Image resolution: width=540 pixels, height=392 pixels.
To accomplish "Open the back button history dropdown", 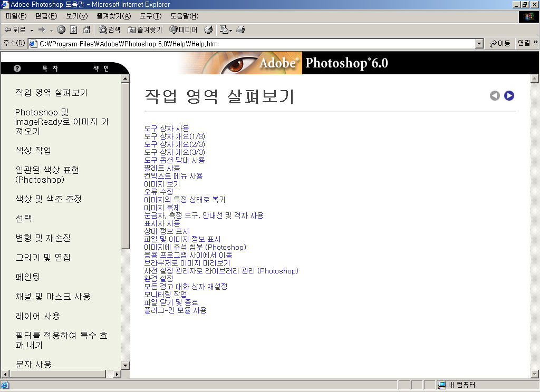I will 32,31.
